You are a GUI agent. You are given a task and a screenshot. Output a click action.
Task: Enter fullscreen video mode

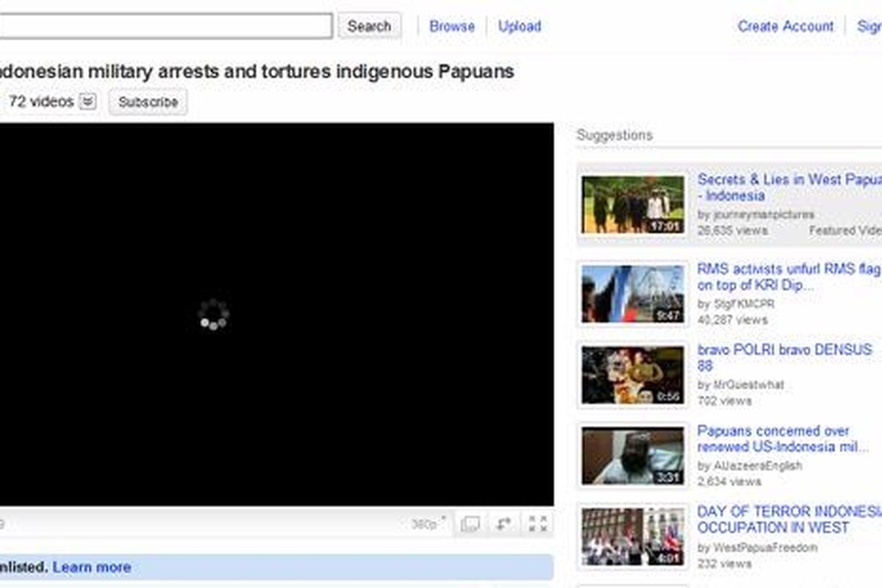[538, 524]
